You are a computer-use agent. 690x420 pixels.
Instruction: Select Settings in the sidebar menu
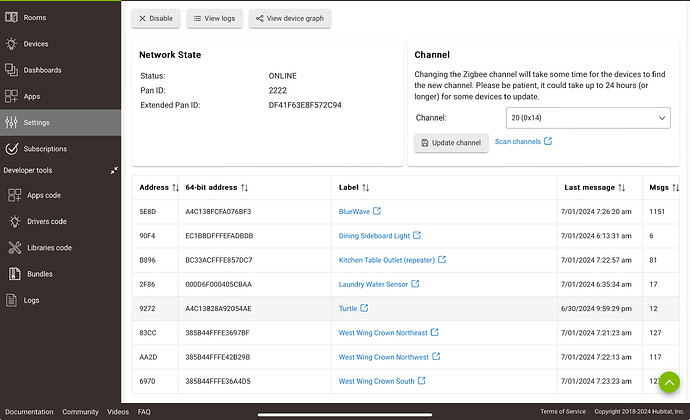(60, 122)
